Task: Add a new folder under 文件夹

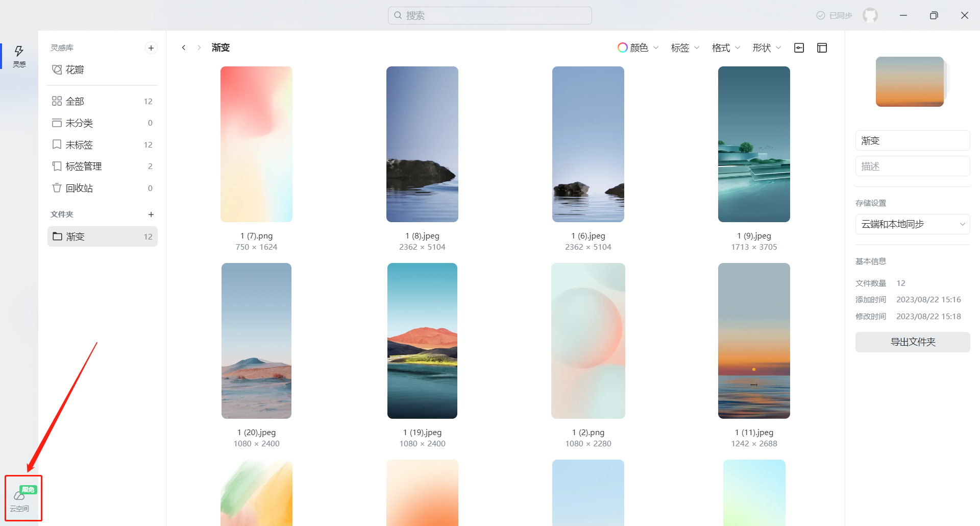Action: click(x=151, y=214)
